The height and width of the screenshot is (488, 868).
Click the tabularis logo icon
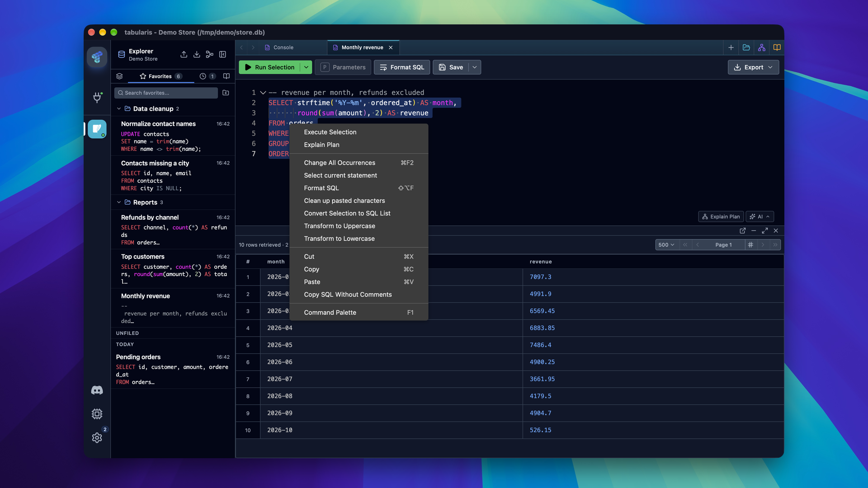97,57
